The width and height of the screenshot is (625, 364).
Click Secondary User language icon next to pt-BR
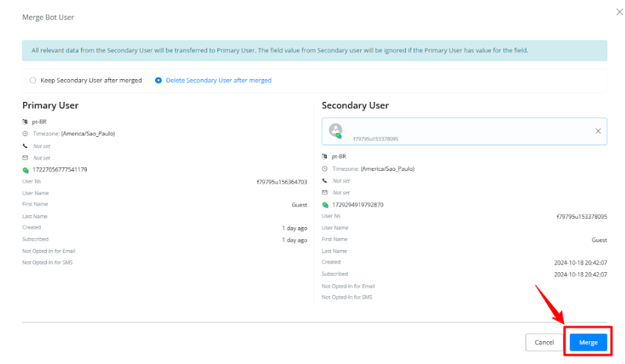click(325, 156)
